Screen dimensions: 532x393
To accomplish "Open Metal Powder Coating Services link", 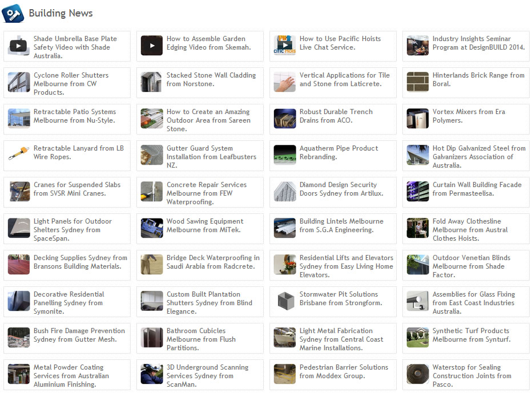I will 71,376.
